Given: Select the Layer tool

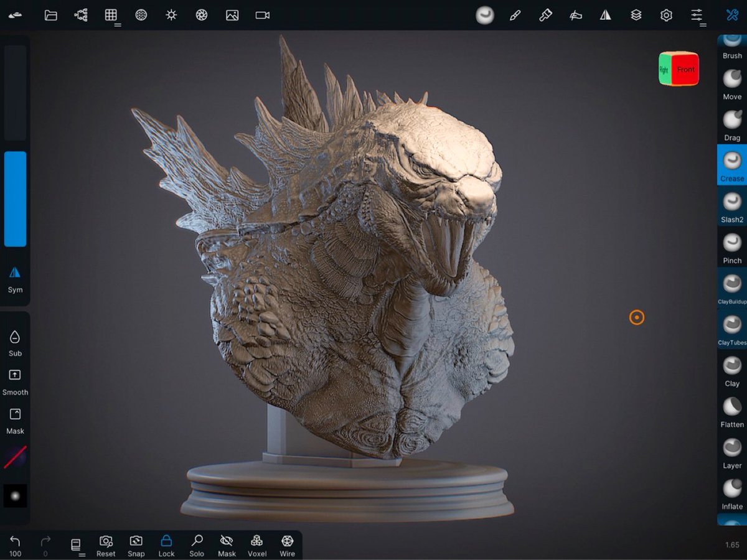Looking at the screenshot, I should click(x=732, y=452).
